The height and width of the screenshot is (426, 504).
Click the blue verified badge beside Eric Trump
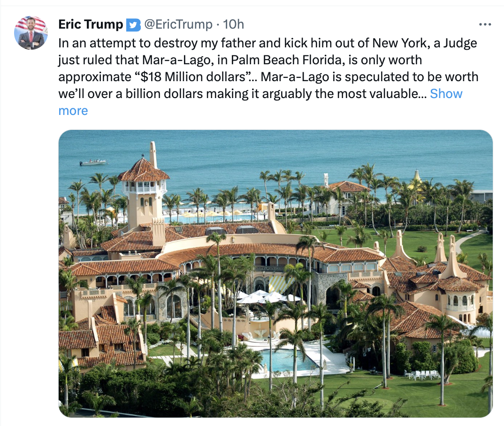click(134, 24)
